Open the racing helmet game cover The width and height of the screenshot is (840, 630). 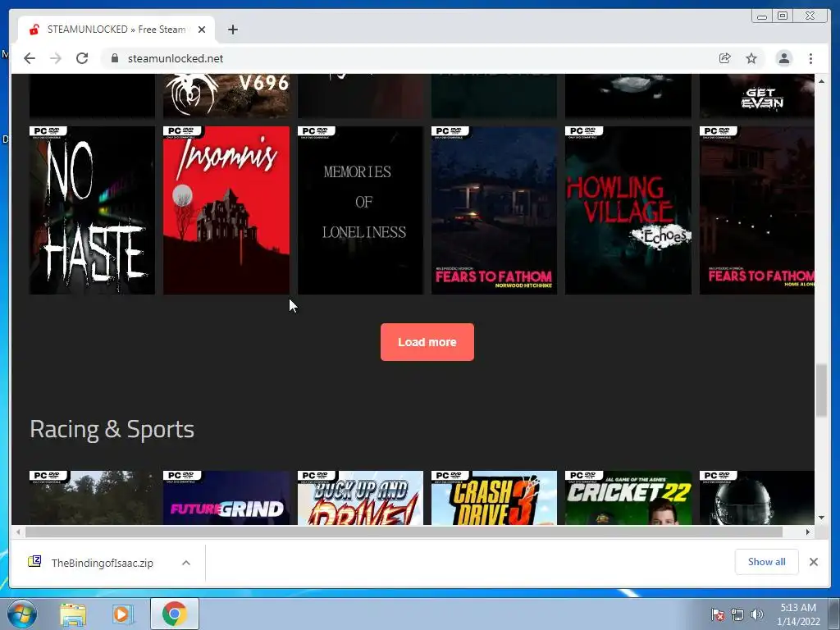(x=757, y=498)
